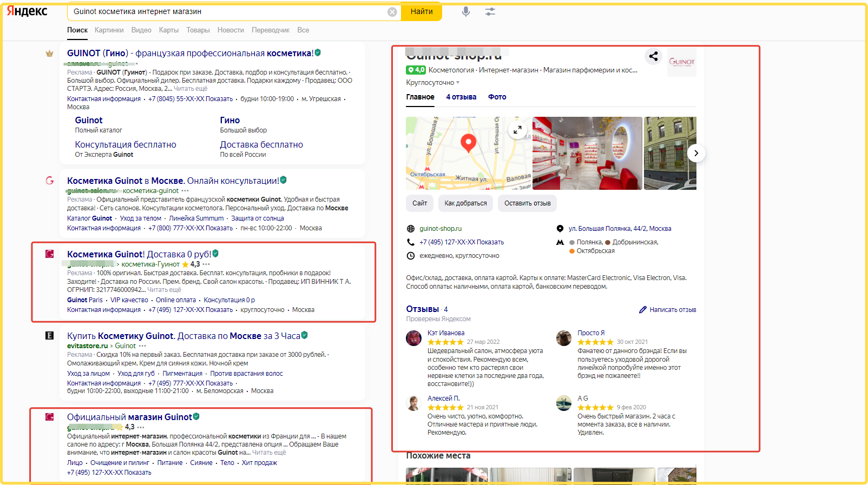
Task: Expand Читать ещё in Официальный магазин snippet
Action: (269, 453)
